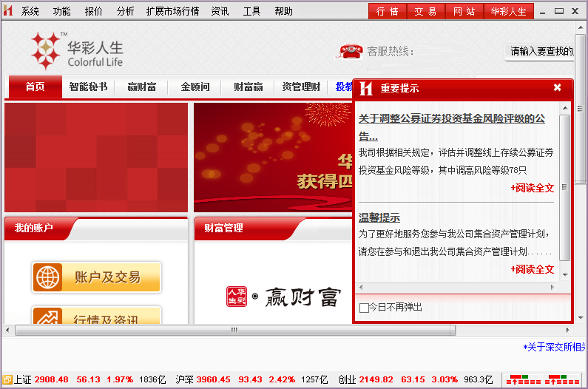Click the popup's scroll down arrow

tap(565, 275)
